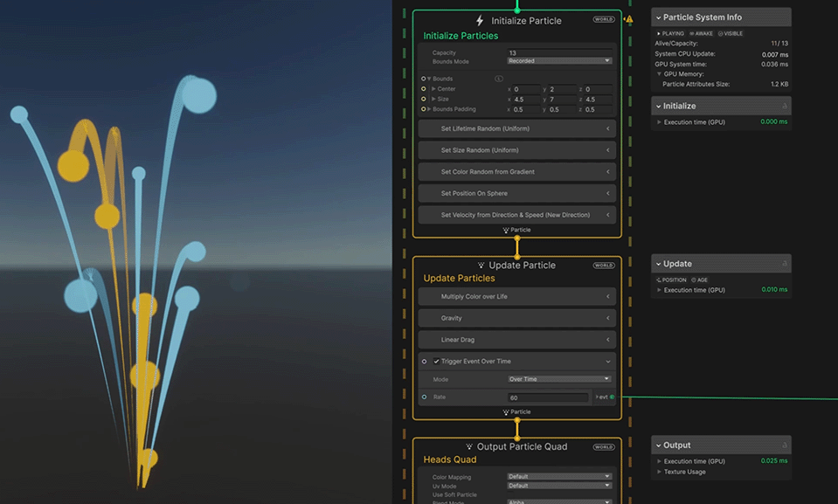This screenshot has height=504, width=838.
Task: Toggle the Use Soft Particle checkbox
Action: pyautogui.click(x=511, y=494)
